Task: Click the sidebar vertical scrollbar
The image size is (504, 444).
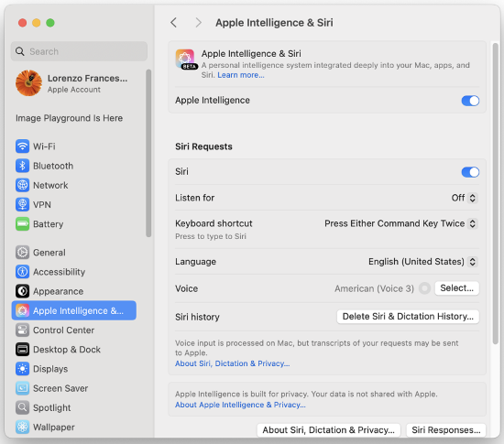Action: [148, 153]
